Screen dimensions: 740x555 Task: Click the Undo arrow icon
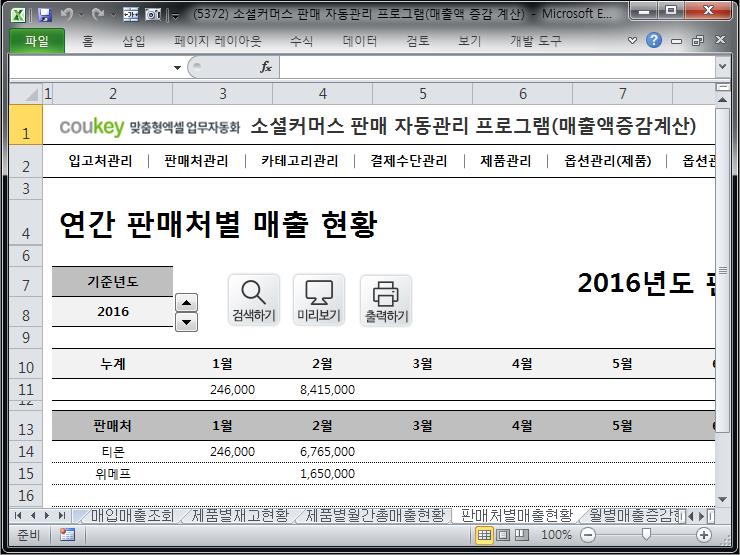pos(67,15)
